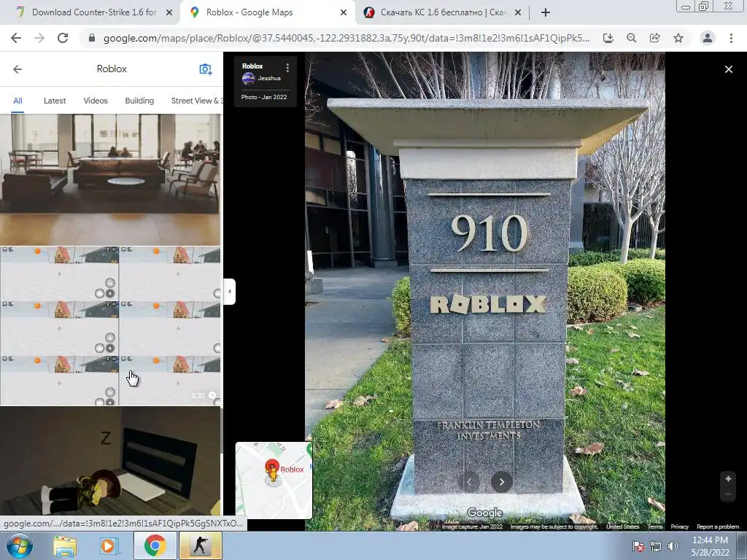The image size is (747, 560).
Task: Open the Windows Start menu
Action: pos(19,545)
